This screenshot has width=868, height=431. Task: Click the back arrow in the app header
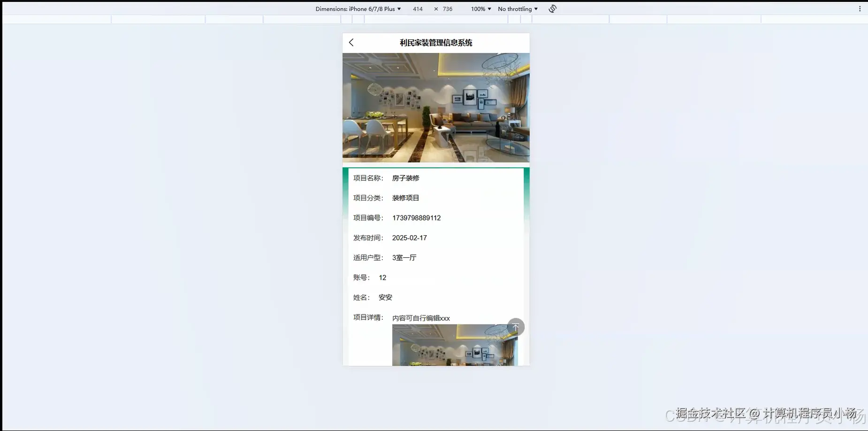[x=351, y=42]
